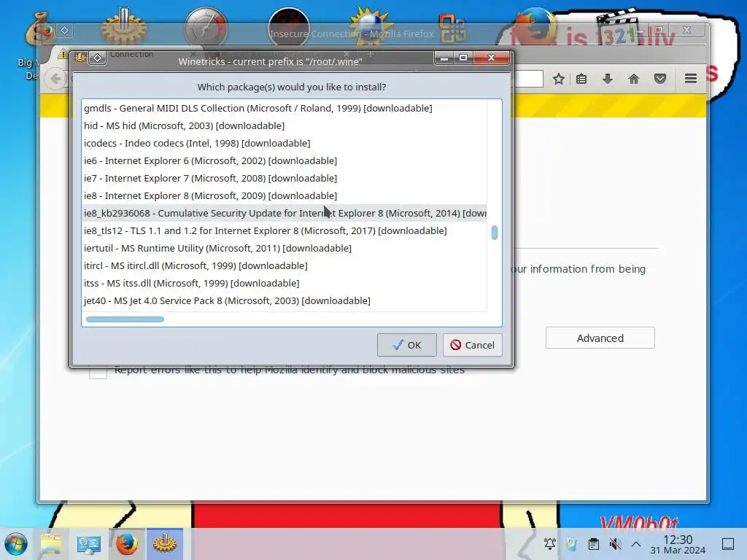Viewport: 747px width, 560px height.
Task: Go to Firefox home page icon
Action: point(634,79)
